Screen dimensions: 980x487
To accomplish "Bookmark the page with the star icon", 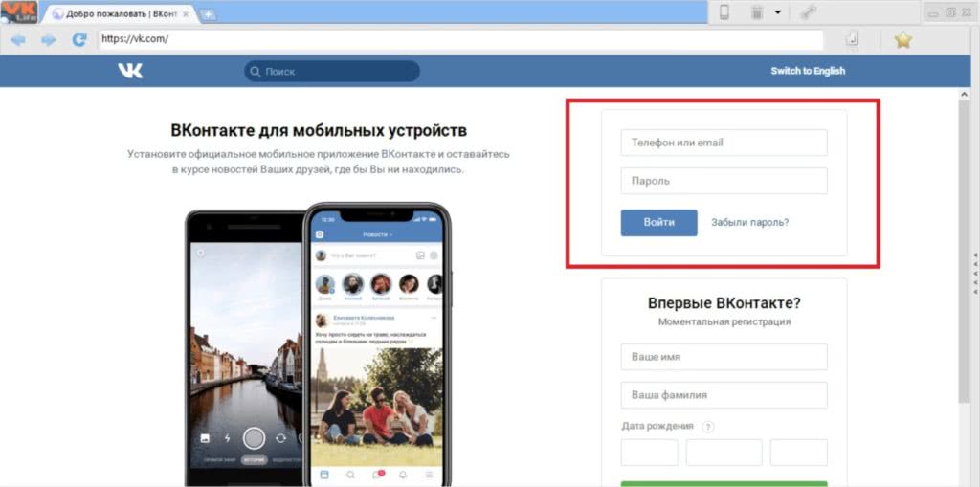I will 902,40.
